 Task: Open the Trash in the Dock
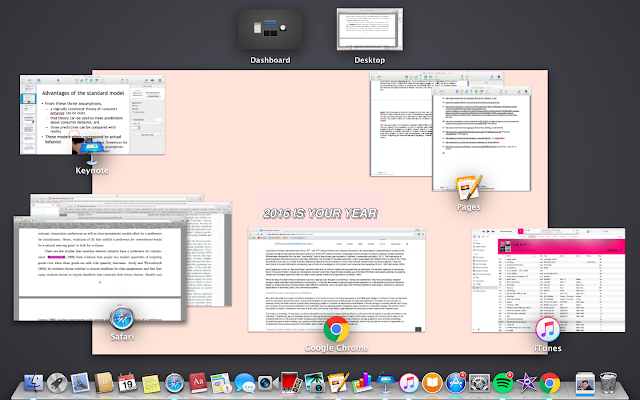point(608,383)
